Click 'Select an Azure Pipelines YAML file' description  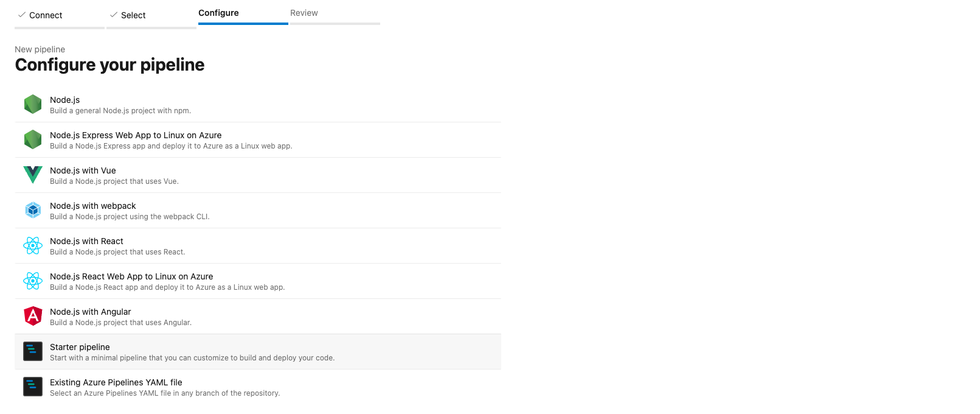(x=165, y=393)
